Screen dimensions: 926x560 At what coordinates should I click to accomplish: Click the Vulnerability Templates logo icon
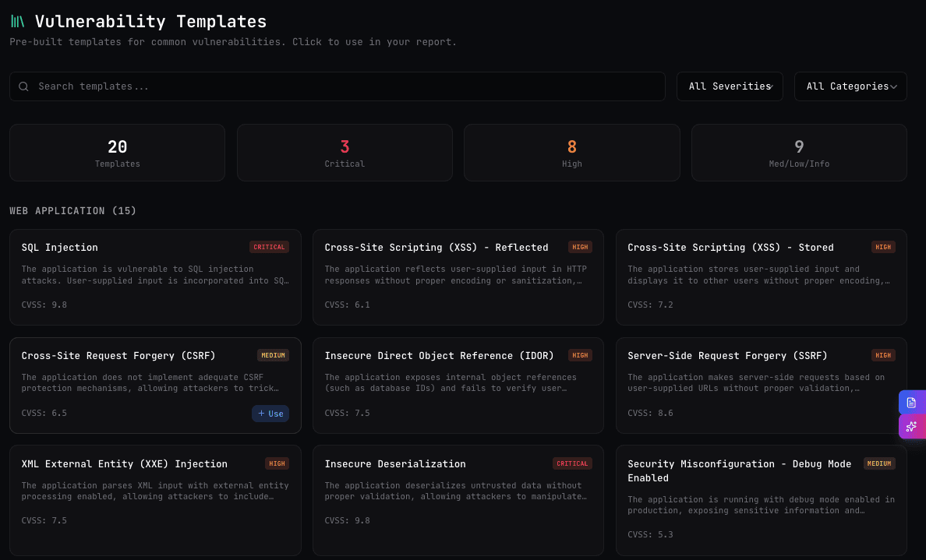point(17,21)
